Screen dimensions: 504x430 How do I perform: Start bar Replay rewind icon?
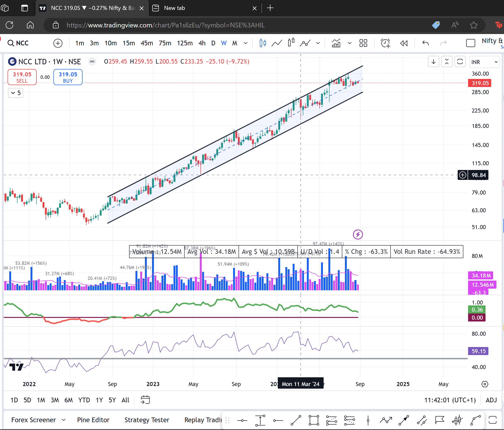pyautogui.click(x=404, y=43)
